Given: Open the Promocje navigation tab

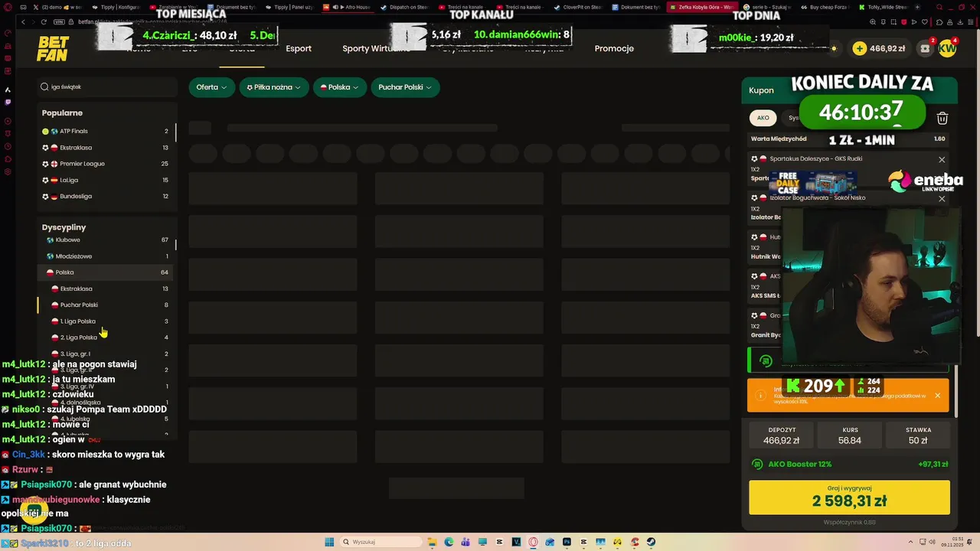Looking at the screenshot, I should pyautogui.click(x=614, y=48).
